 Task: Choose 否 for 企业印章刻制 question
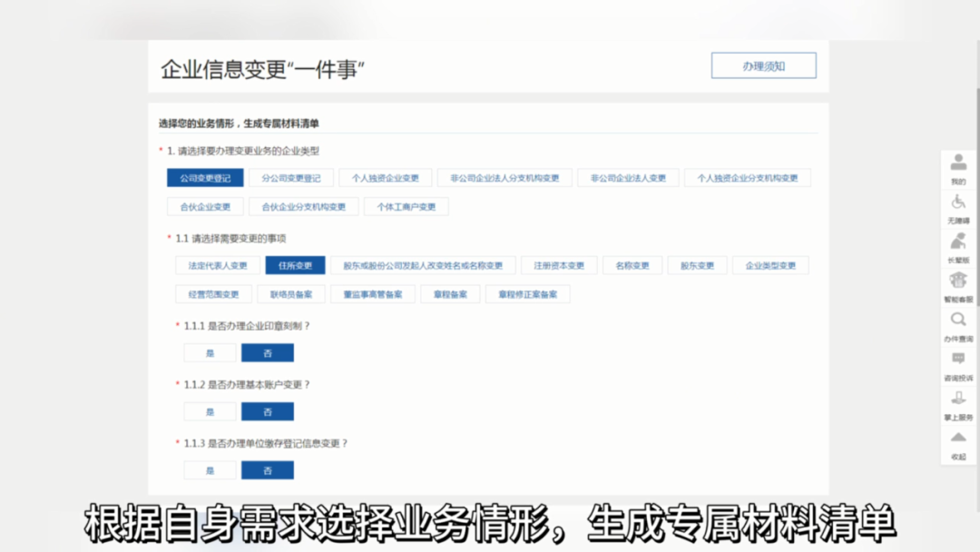point(268,353)
